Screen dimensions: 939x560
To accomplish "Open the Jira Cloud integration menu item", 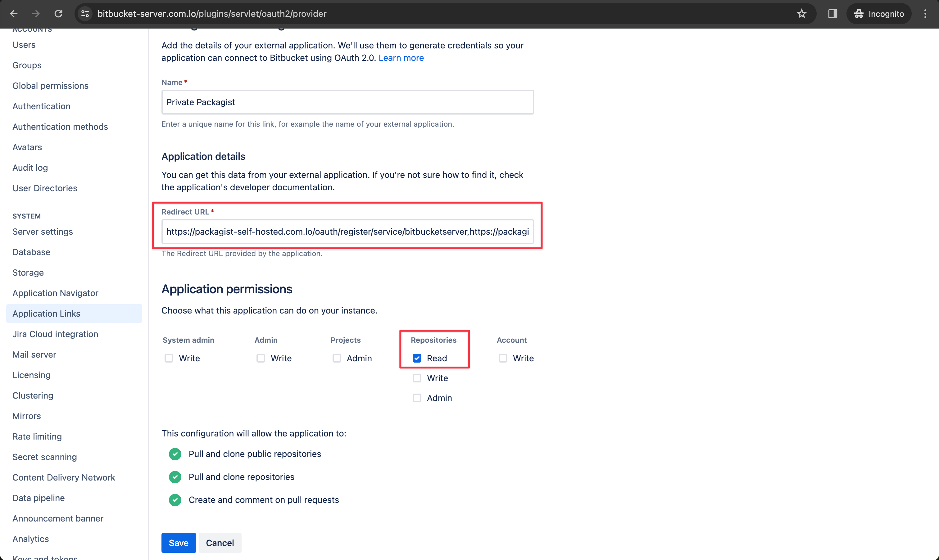I will coord(55,333).
